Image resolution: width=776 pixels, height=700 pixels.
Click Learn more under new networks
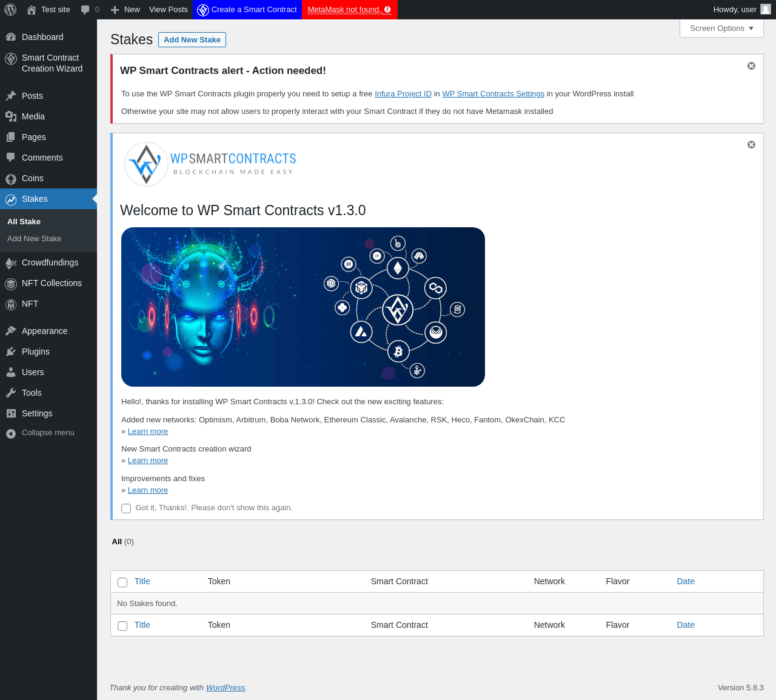pos(148,432)
